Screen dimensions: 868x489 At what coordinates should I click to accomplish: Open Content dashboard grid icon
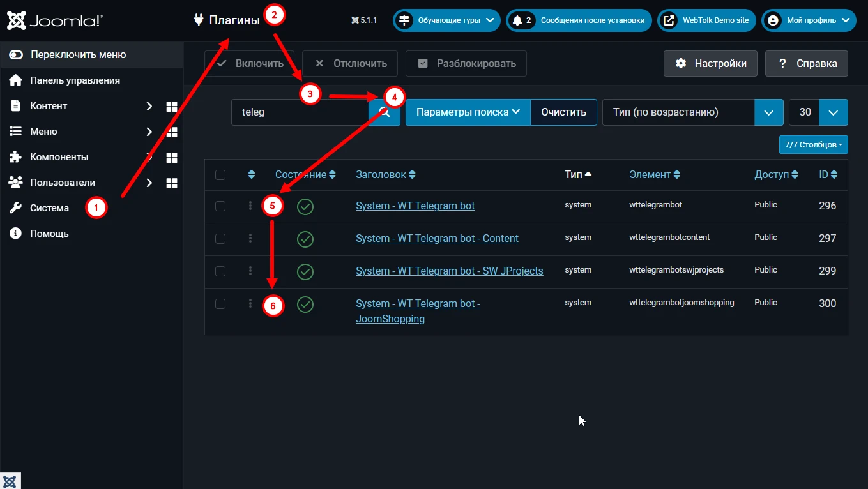(171, 106)
